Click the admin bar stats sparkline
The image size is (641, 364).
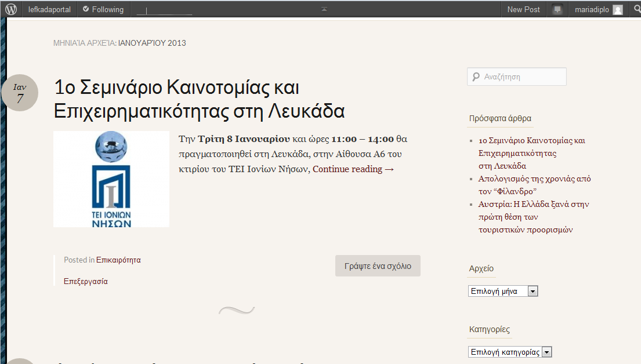[x=164, y=11]
